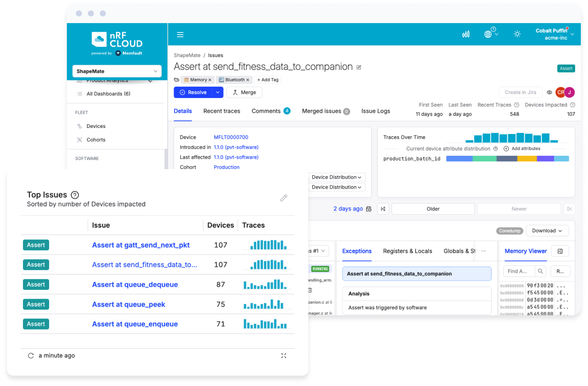Expand the Download dropdown
Viewport: 588px width, 386px height.
tap(547, 231)
